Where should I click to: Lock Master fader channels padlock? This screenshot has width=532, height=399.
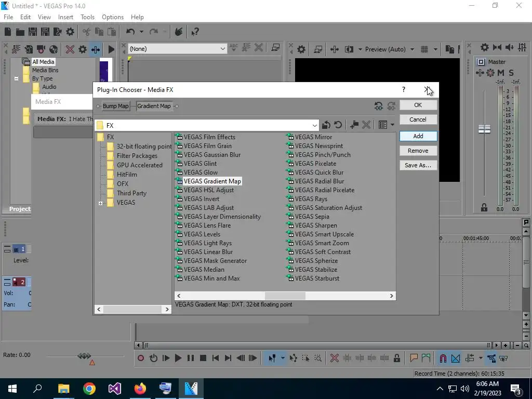[484, 208]
